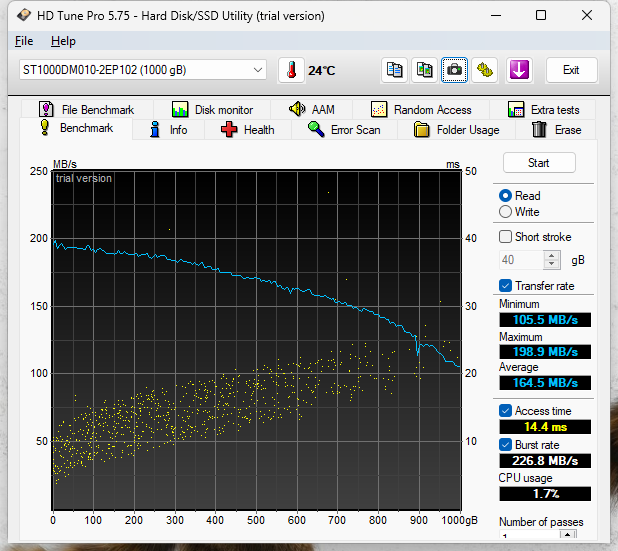Viewport: 618px width, 551px height.
Task: Select the Benchmark tab
Action: tap(76, 128)
